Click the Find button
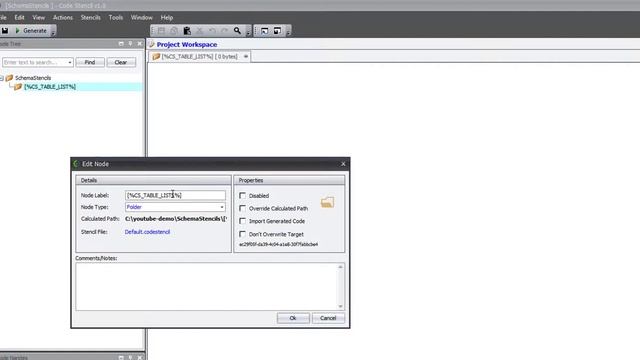The height and width of the screenshot is (360, 640). tap(90, 62)
